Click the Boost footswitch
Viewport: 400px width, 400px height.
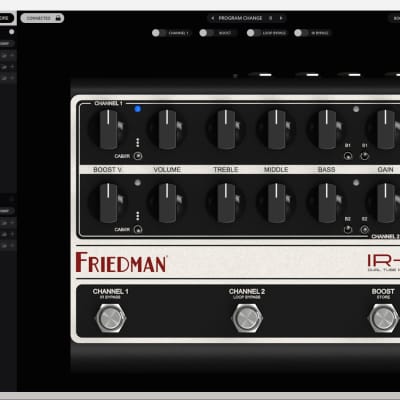[383, 318]
